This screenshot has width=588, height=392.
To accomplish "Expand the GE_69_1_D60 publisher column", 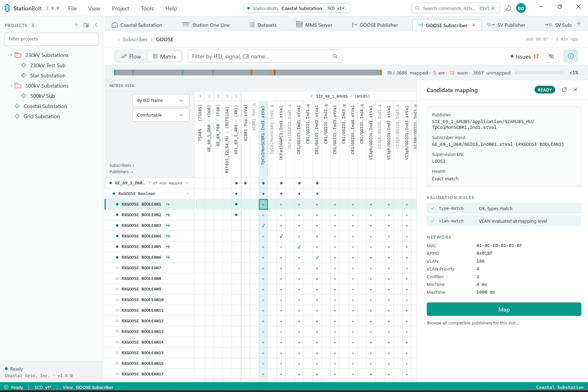I will click(209, 96).
